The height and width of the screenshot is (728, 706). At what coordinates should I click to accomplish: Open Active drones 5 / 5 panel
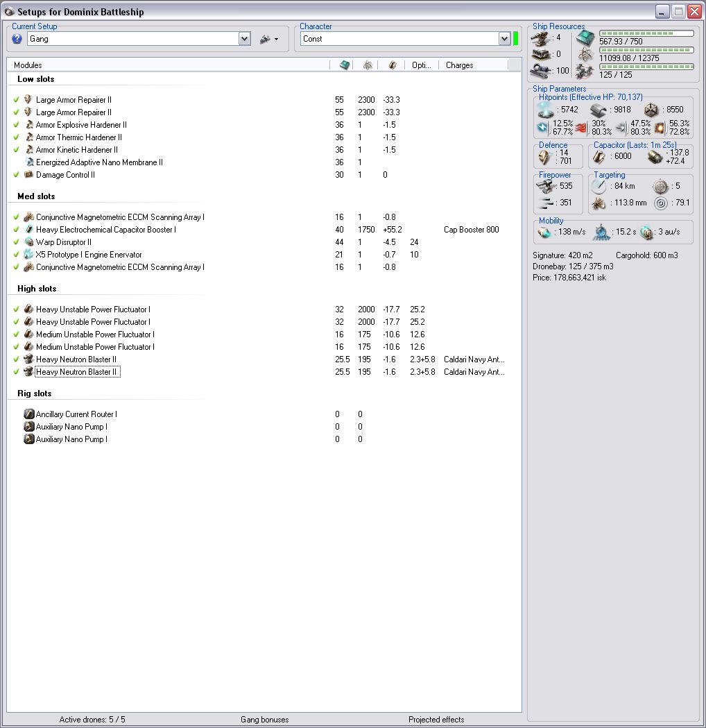click(92, 720)
